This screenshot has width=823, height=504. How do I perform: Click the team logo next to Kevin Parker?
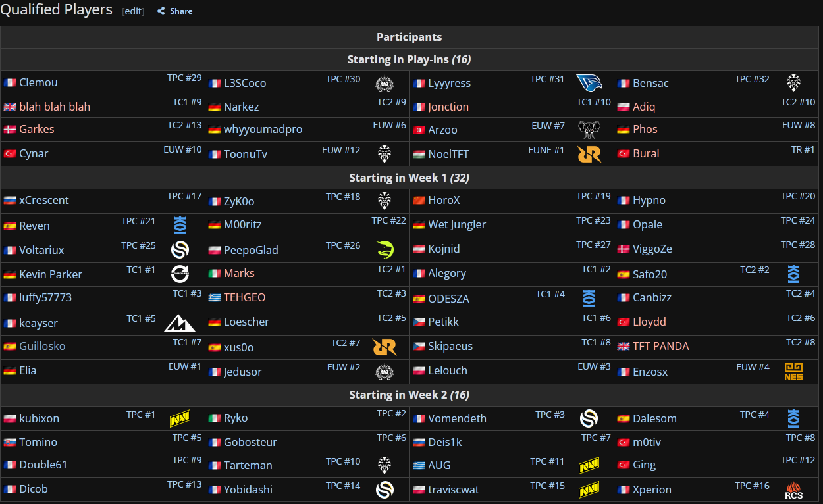(x=180, y=274)
